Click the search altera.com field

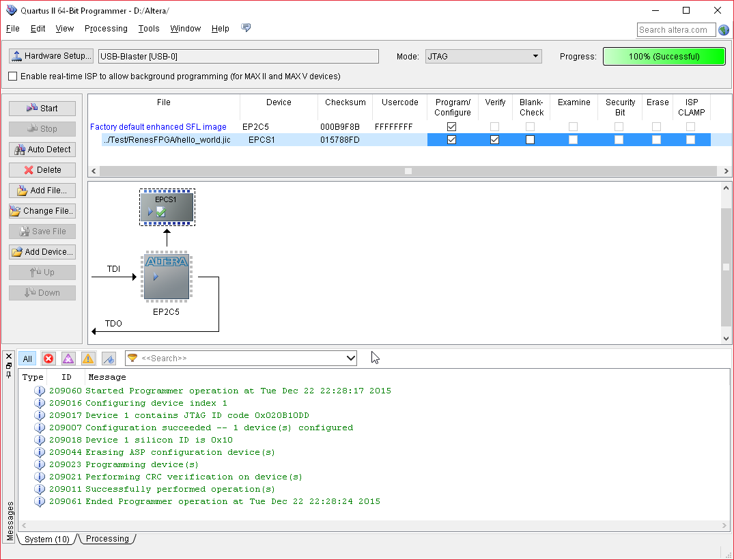676,30
